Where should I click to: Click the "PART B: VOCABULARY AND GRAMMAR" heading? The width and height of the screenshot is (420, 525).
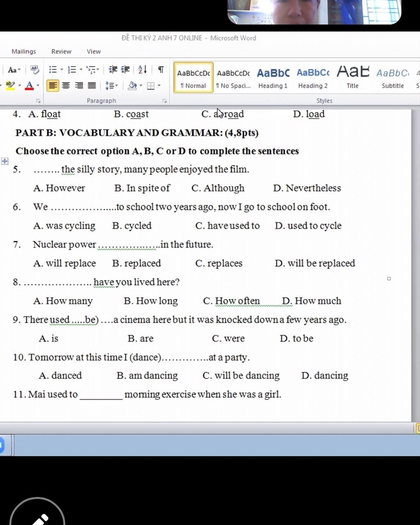pyautogui.click(x=137, y=133)
